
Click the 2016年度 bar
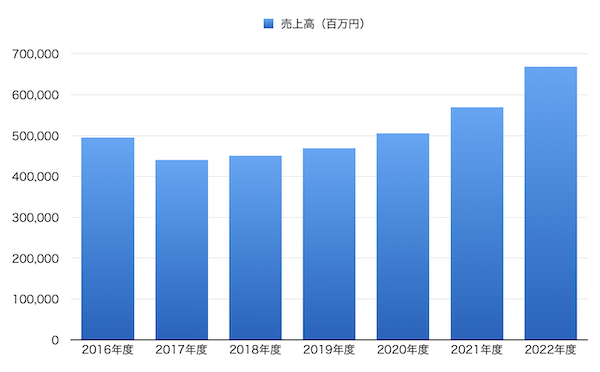pos(108,238)
